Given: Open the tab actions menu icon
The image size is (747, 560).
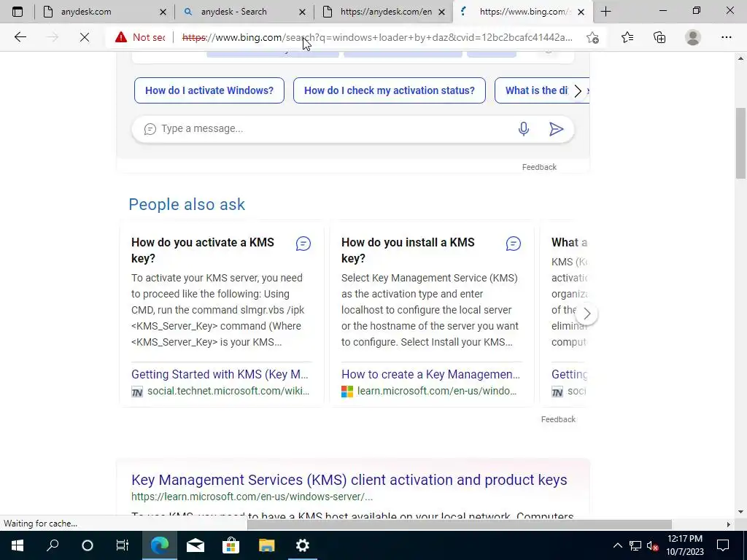Looking at the screenshot, I should coord(18,12).
